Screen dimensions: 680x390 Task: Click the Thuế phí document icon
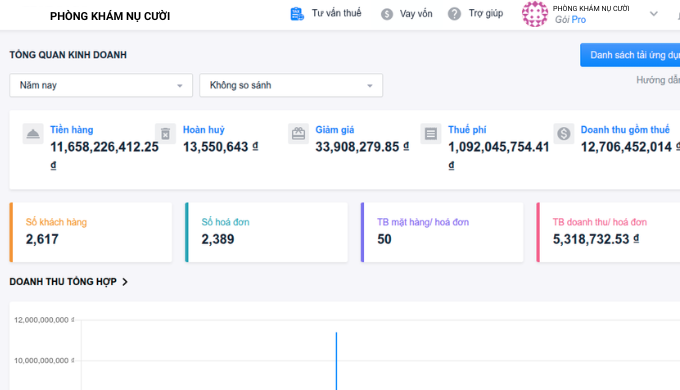coord(431,134)
